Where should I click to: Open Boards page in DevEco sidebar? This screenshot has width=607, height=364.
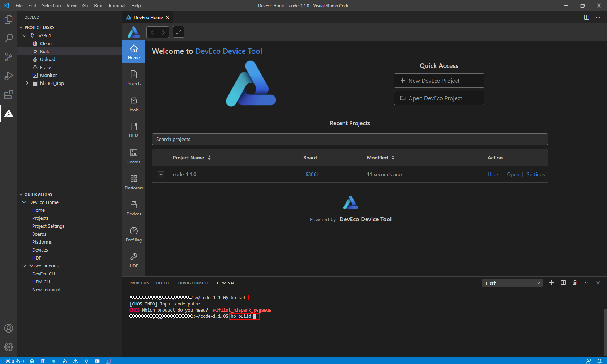tap(134, 156)
